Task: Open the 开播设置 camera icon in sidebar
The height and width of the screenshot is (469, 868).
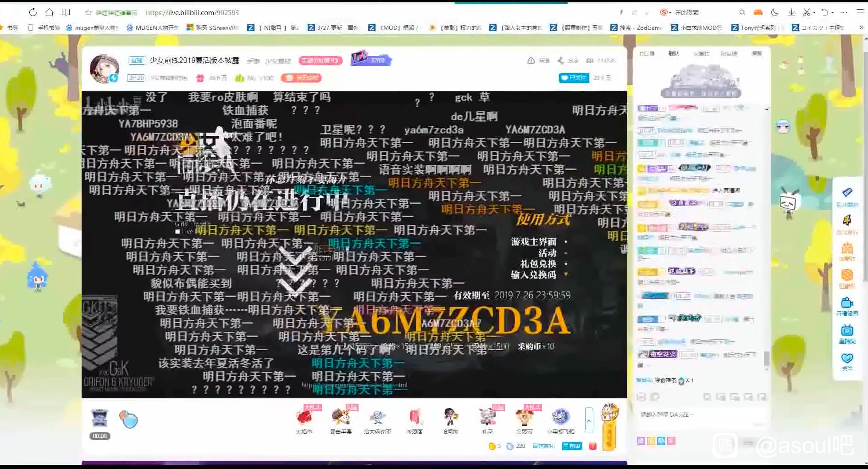Action: 847,303
